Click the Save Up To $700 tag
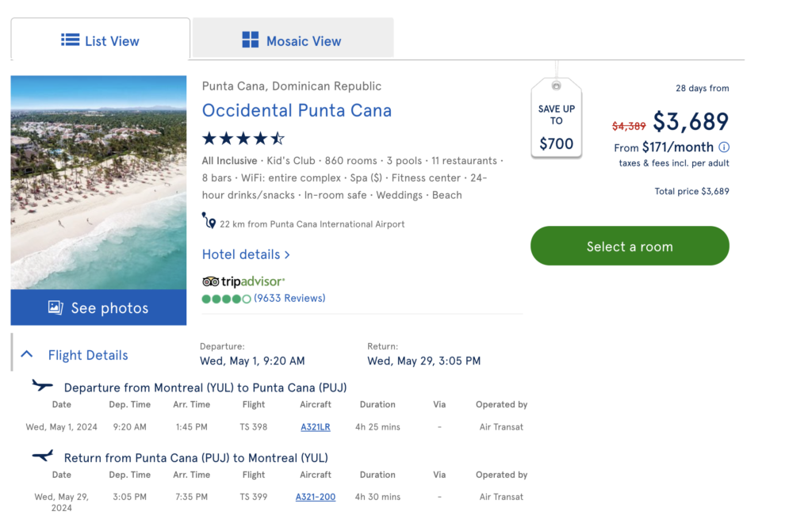Viewport: 812px width, 527px height. pyautogui.click(x=556, y=117)
